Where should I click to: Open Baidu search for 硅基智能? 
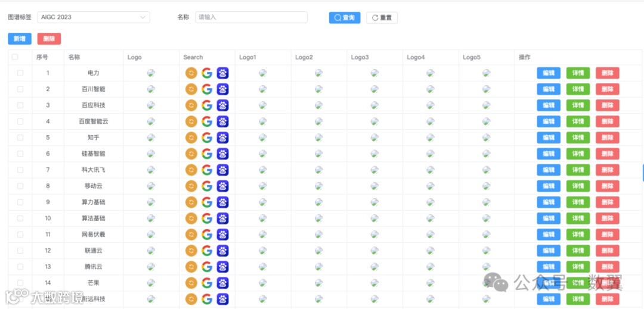[x=222, y=154]
